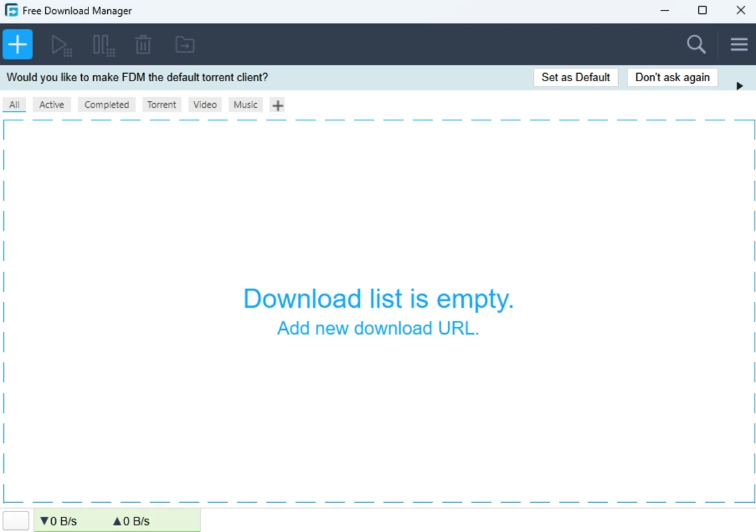
Task: Select the Music filter tab
Action: pos(246,105)
